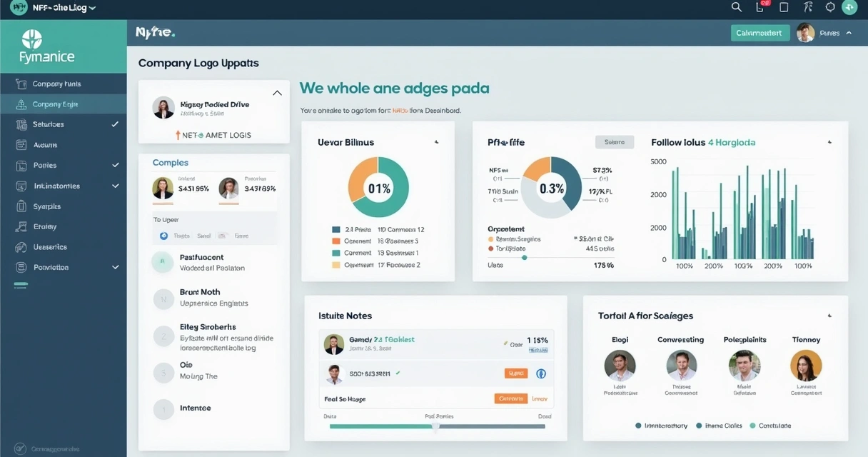Image resolution: width=868 pixels, height=457 pixels.
Task: Click the green round icon in top-right corner
Action: click(x=849, y=7)
